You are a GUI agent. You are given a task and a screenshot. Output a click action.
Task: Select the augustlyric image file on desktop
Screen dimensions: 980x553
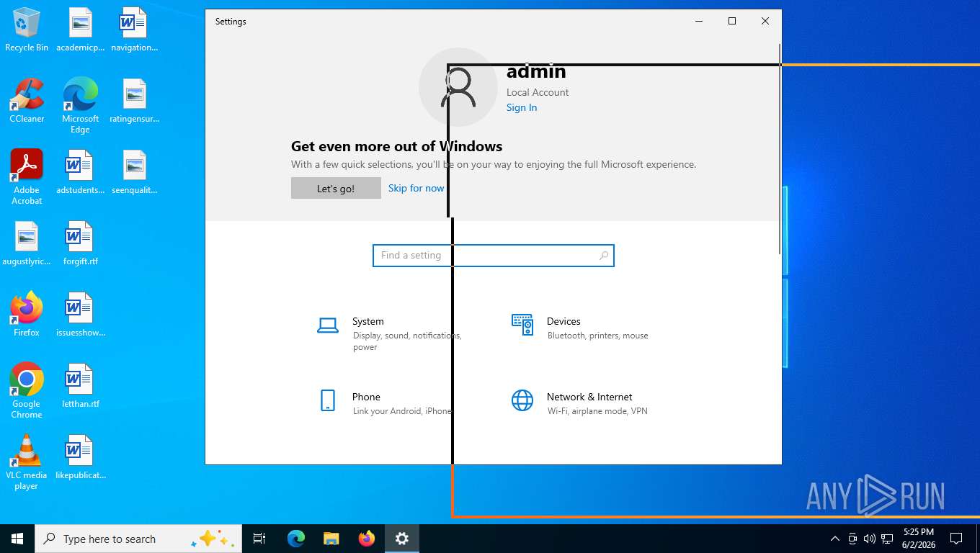click(27, 243)
